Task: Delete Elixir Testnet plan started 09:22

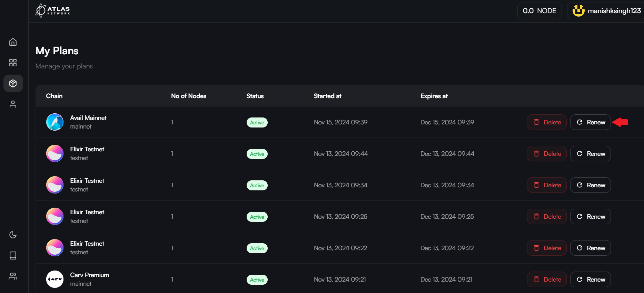Action: click(x=547, y=248)
